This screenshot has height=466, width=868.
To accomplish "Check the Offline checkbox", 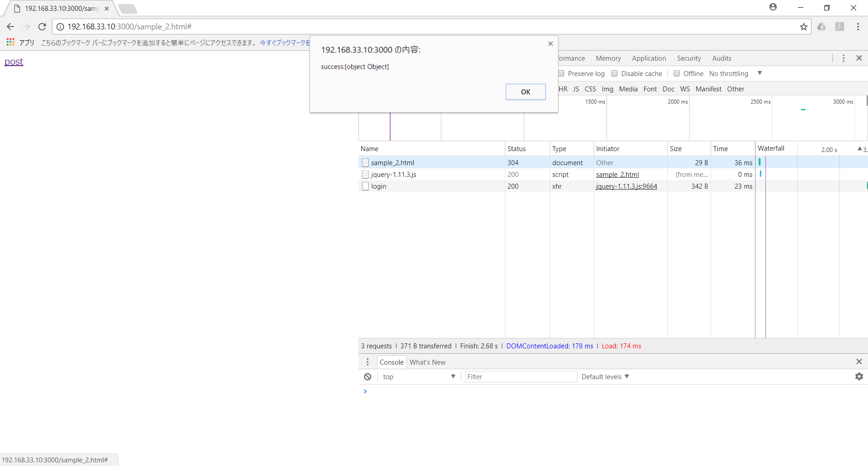I will click(x=677, y=73).
